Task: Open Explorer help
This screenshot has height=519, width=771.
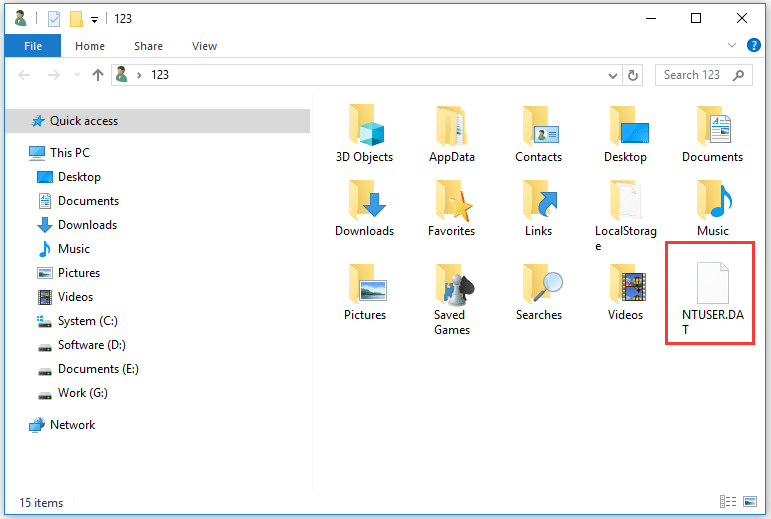Action: click(x=753, y=45)
